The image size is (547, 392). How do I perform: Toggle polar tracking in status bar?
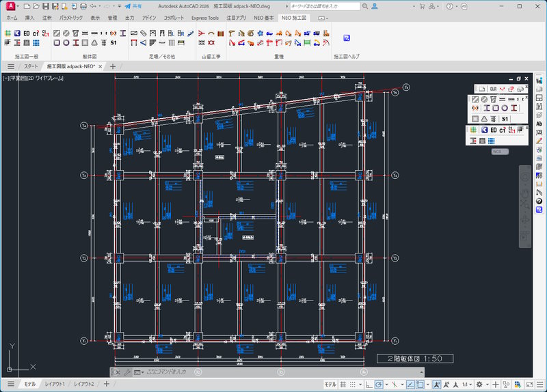379,384
